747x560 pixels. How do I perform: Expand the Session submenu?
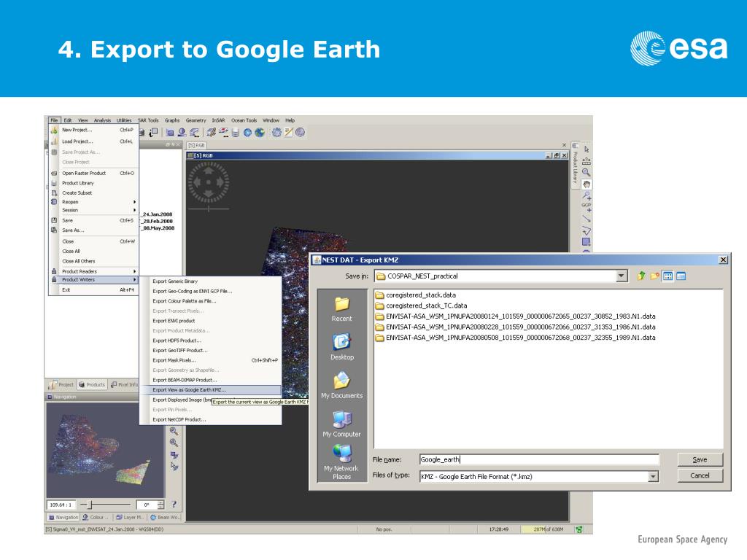click(x=93, y=210)
